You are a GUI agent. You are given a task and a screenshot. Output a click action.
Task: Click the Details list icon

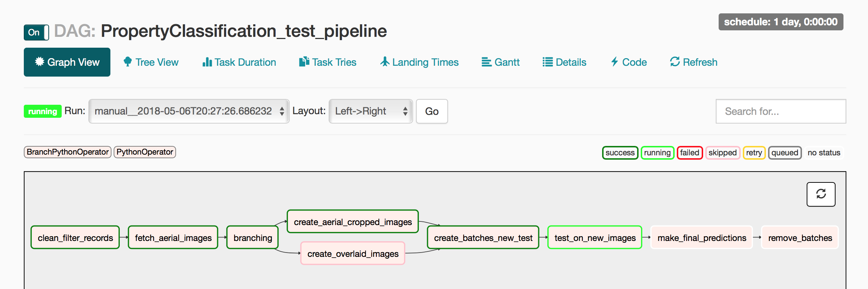point(548,62)
